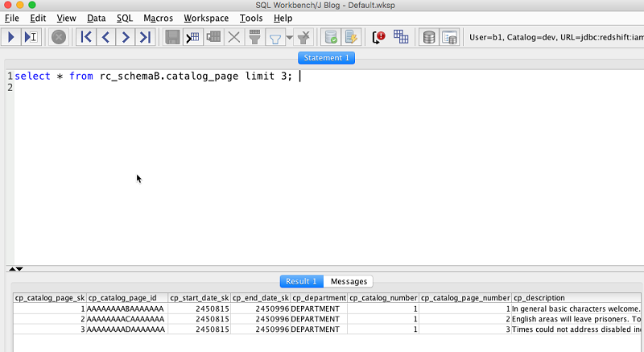Screen dimensions: 644x352
Task: Click the rollback changes icon
Action: pyautogui.click(x=351, y=37)
